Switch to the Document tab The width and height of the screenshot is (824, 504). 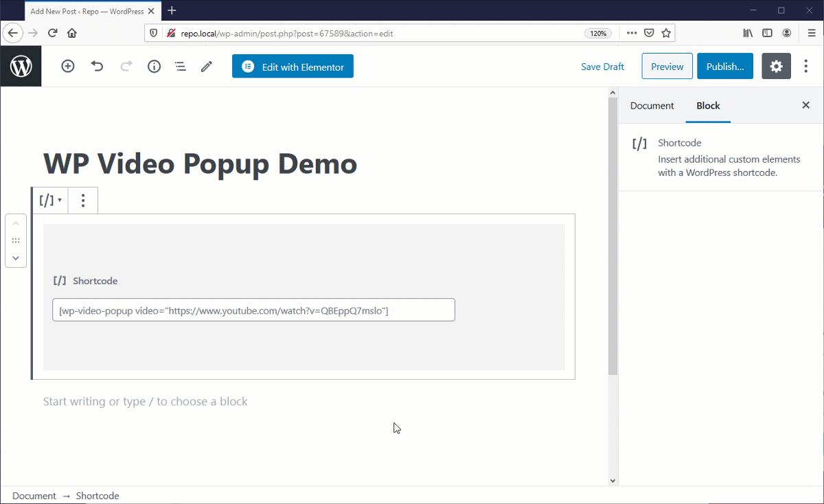coord(652,106)
